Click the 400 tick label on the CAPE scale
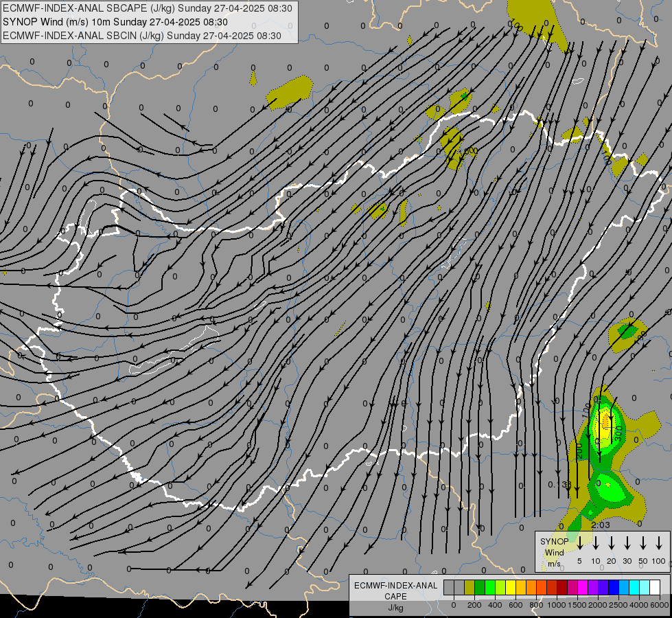This screenshot has width=672, height=618. pos(495,605)
